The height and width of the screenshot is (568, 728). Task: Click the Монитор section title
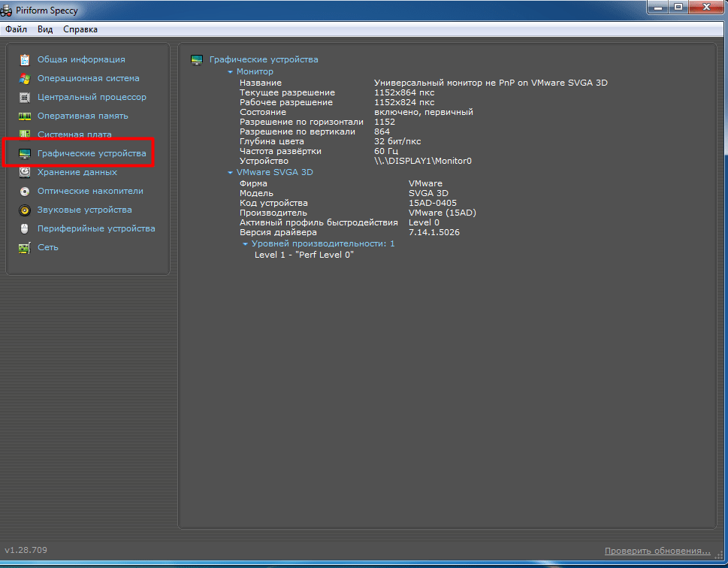(255, 71)
